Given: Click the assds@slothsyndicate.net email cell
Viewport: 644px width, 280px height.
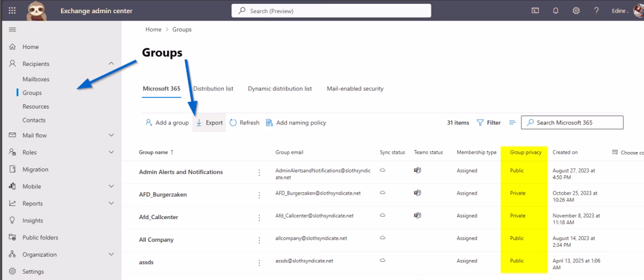Looking at the screenshot, I should pyautogui.click(x=304, y=261).
